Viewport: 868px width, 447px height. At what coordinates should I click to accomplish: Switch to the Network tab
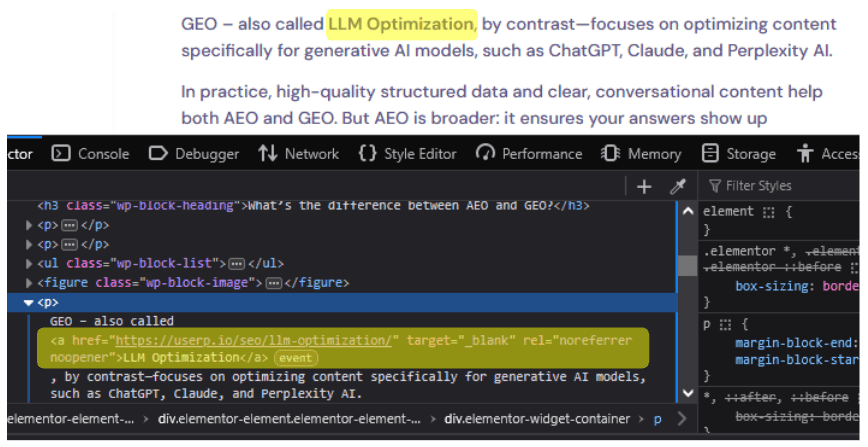[299, 154]
